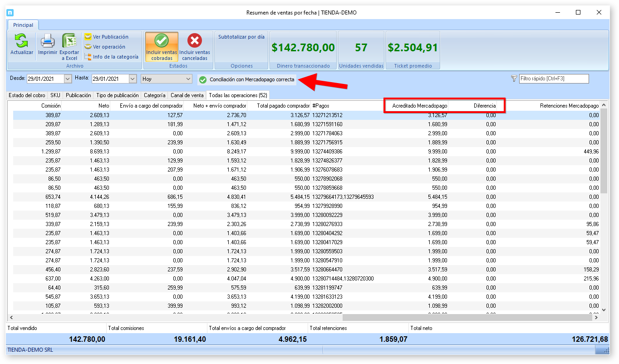The image size is (619, 364).
Task: Switch to the Estado del cobro tab
Action: click(x=27, y=95)
